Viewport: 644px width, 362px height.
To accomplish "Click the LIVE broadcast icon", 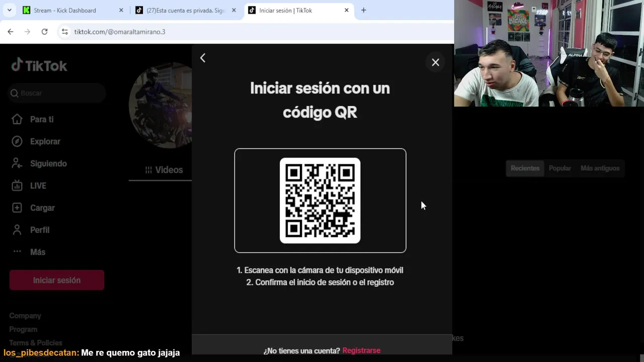I will (17, 186).
